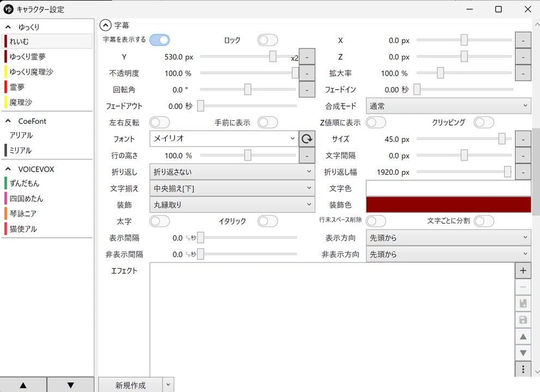540x392 pixels.
Task: Turn off the 字幕を表示する switch
Action: [x=160, y=40]
